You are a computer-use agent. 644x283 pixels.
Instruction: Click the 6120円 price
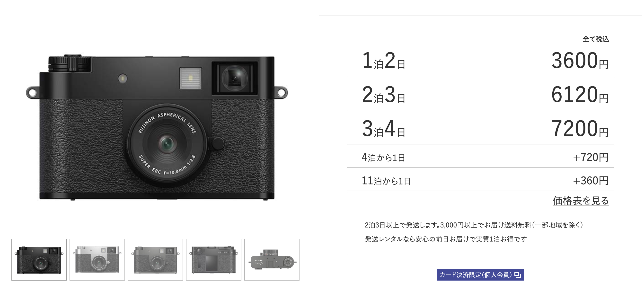point(580,95)
